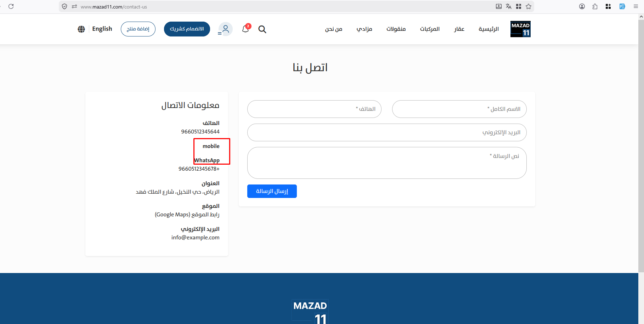
Task: Open the search magnifier icon
Action: [262, 29]
